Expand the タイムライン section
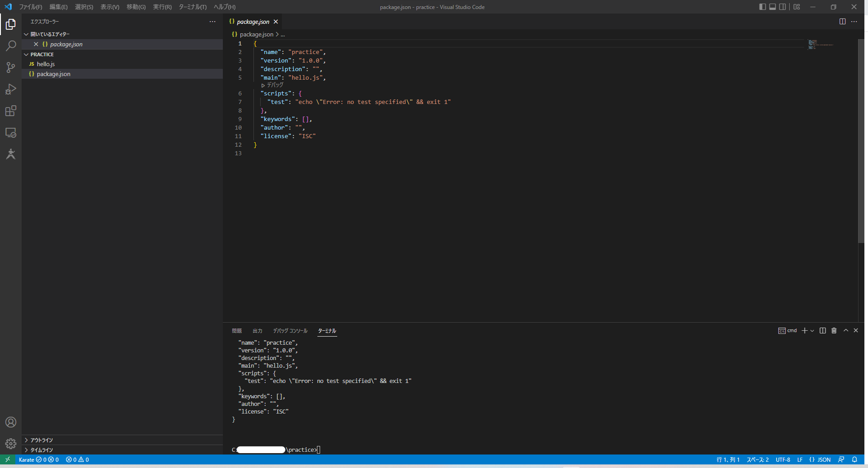 (x=41, y=450)
